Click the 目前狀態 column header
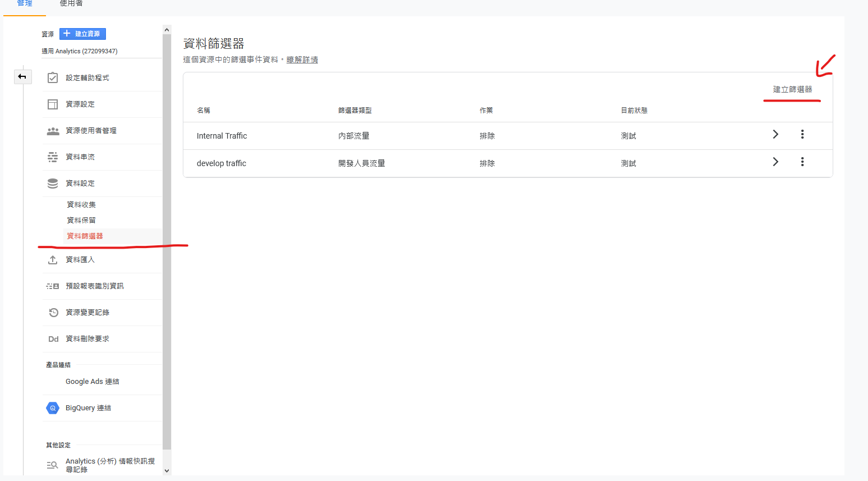 click(x=634, y=111)
